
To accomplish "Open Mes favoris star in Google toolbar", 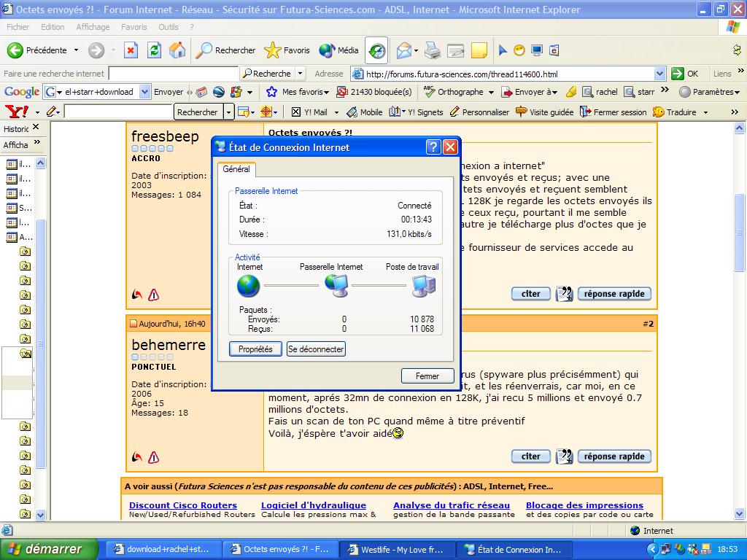I will coord(298,92).
